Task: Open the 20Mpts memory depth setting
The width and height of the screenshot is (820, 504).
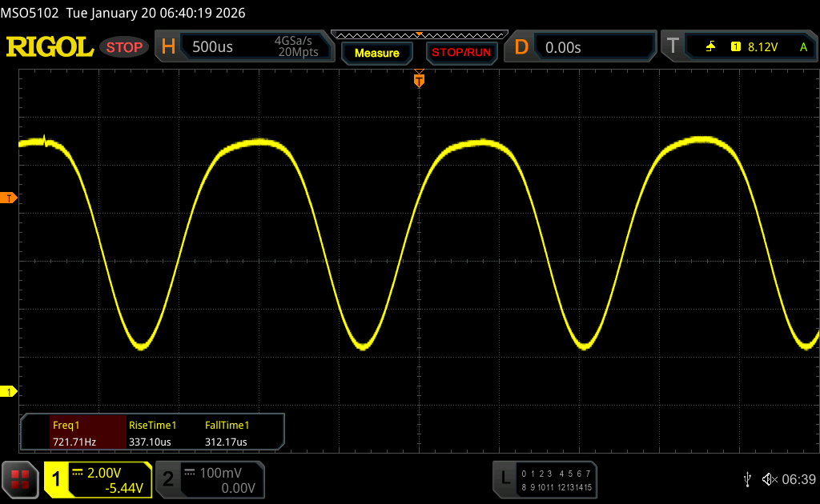Action: 298,53
